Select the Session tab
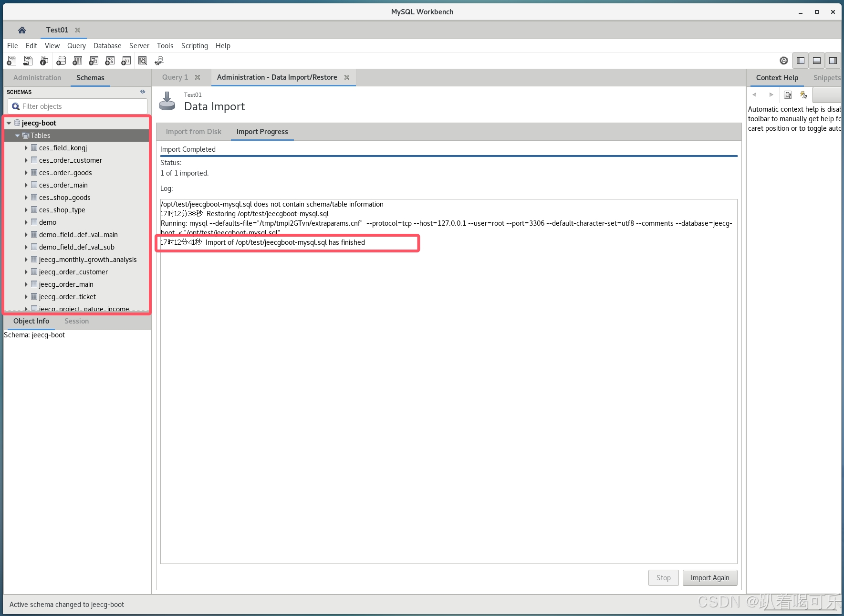This screenshot has width=844, height=616. point(77,321)
